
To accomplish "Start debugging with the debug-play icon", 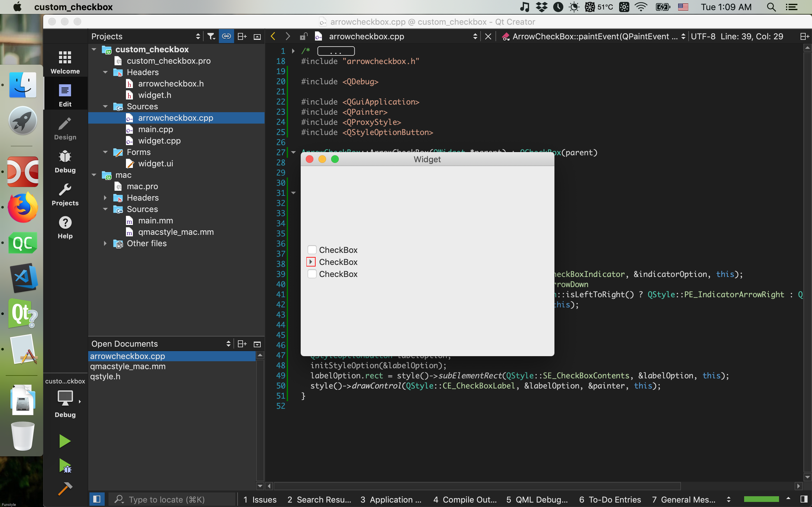I will point(65,466).
